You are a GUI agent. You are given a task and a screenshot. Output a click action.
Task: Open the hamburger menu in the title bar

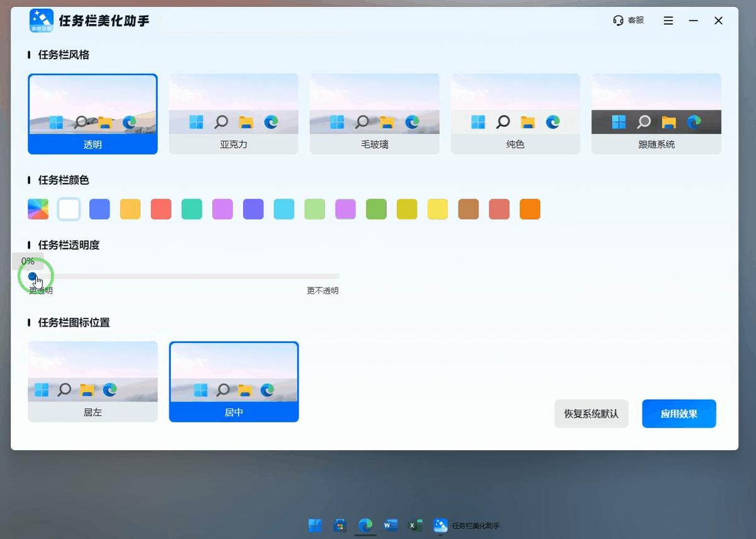pyautogui.click(x=668, y=20)
